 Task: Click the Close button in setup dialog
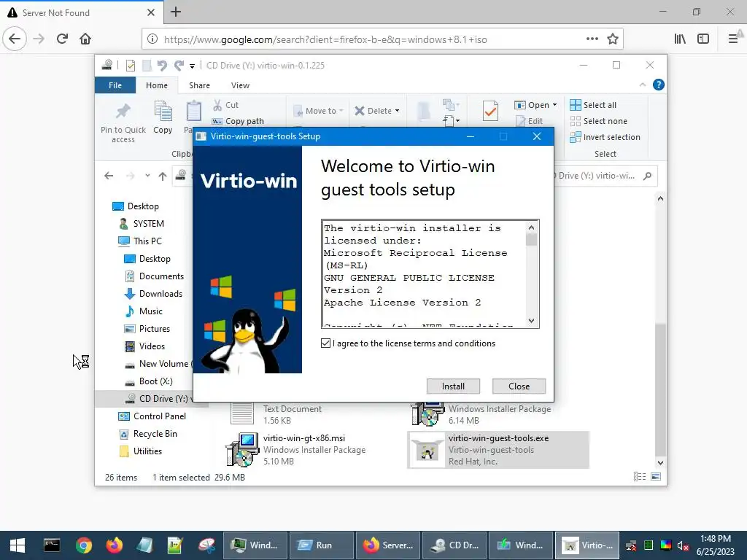click(x=519, y=386)
